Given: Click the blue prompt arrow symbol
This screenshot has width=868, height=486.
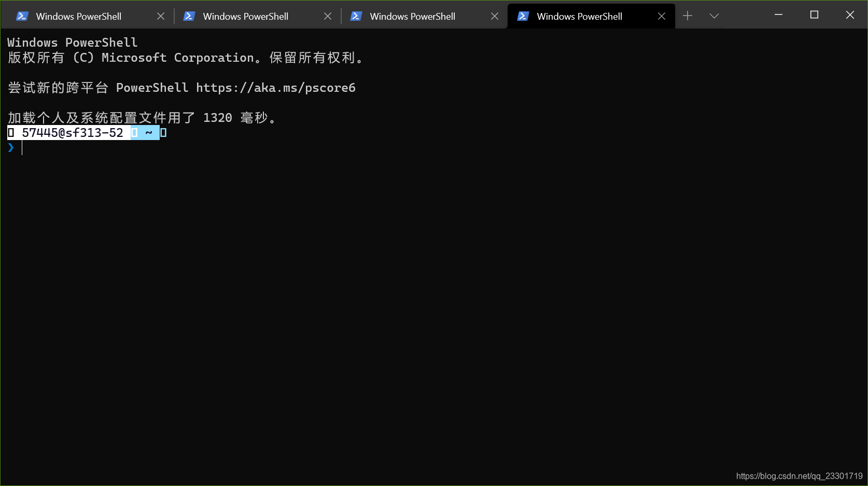Looking at the screenshot, I should (x=11, y=148).
